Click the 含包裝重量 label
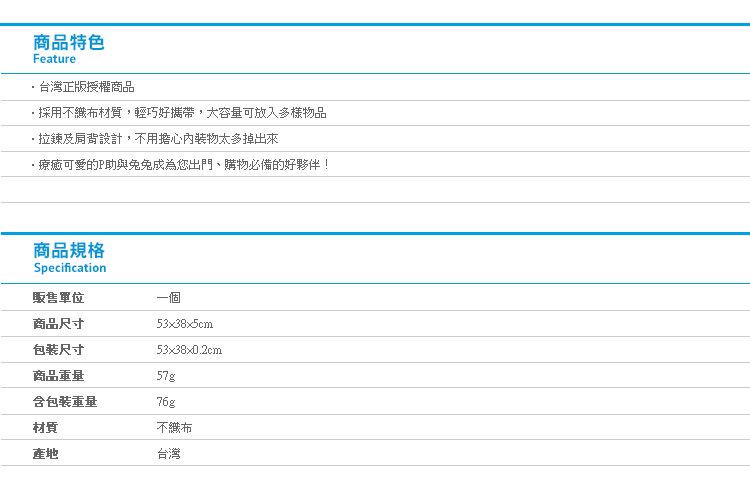Image resolution: width=750 pixels, height=480 pixels. click(65, 402)
